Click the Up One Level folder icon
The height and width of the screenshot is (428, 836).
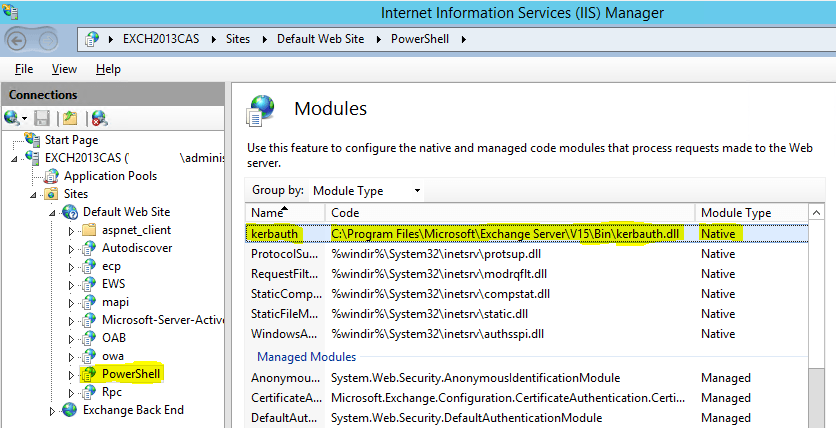point(69,118)
